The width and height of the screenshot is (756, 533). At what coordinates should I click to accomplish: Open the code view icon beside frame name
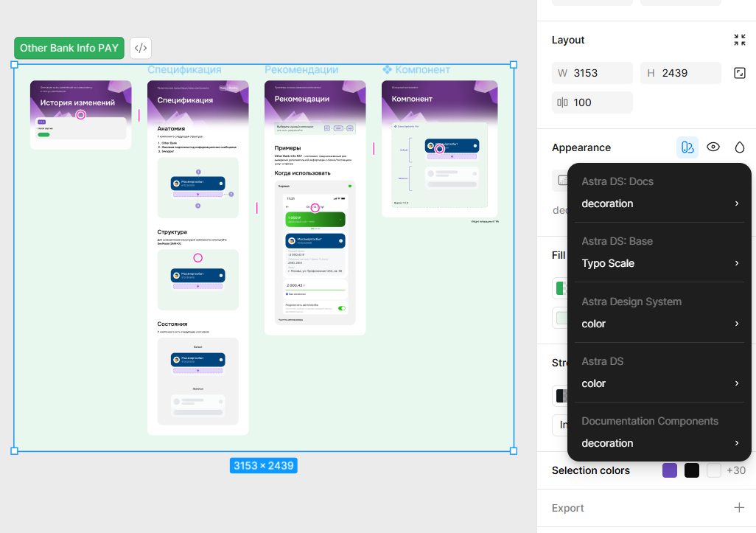coord(140,48)
